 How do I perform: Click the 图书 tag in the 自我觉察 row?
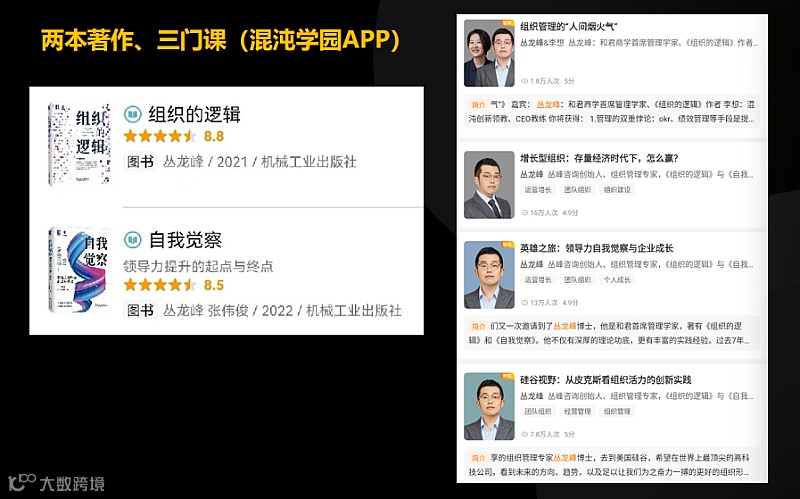point(140,310)
